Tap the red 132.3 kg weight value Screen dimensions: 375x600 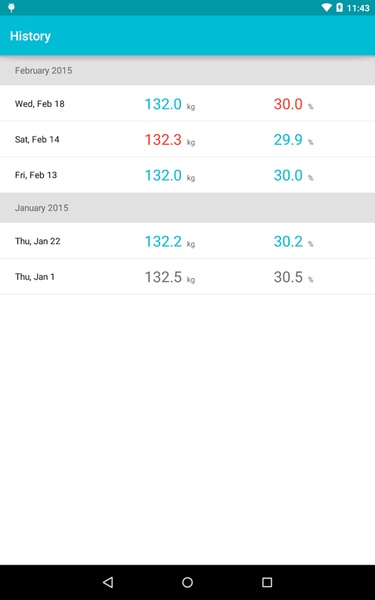pos(170,140)
